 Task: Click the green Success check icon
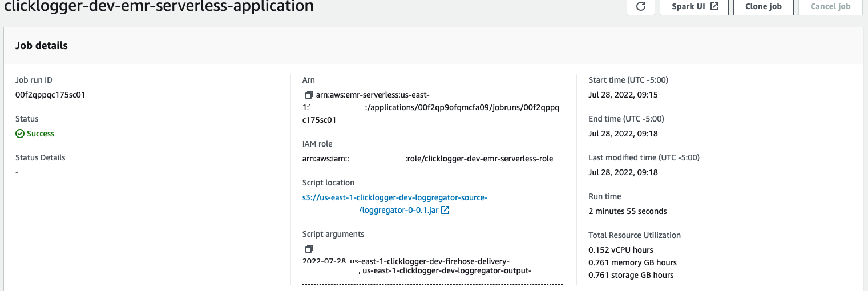(x=20, y=134)
